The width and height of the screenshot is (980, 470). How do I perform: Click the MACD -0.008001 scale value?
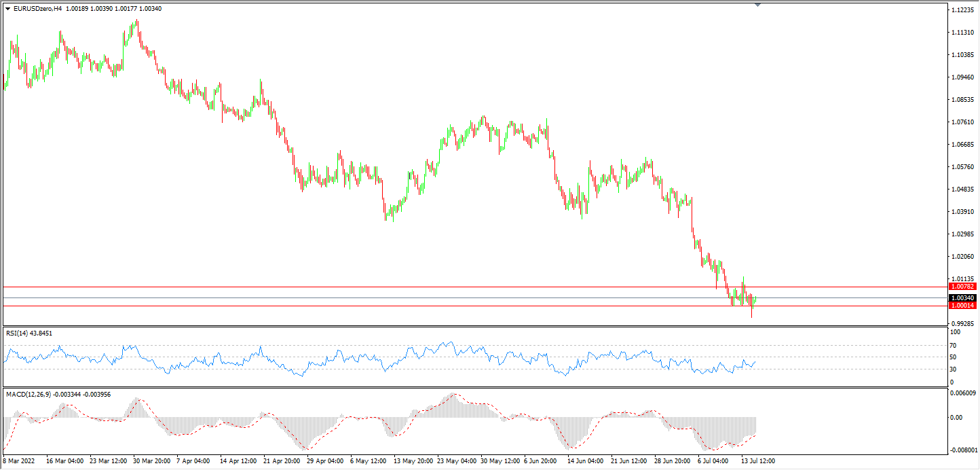tap(963, 450)
